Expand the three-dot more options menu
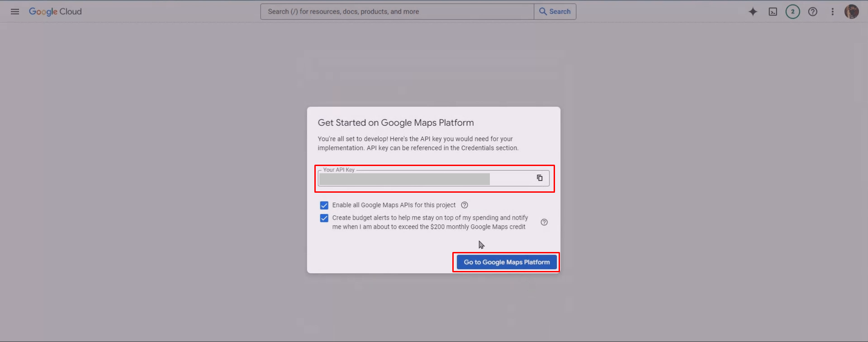Image resolution: width=868 pixels, height=342 pixels. 832,12
